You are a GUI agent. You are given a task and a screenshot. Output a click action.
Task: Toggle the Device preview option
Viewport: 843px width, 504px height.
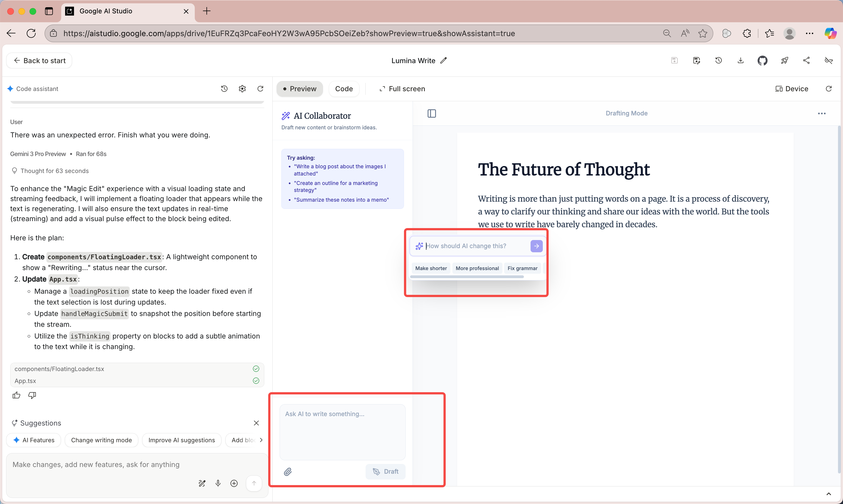[791, 89]
